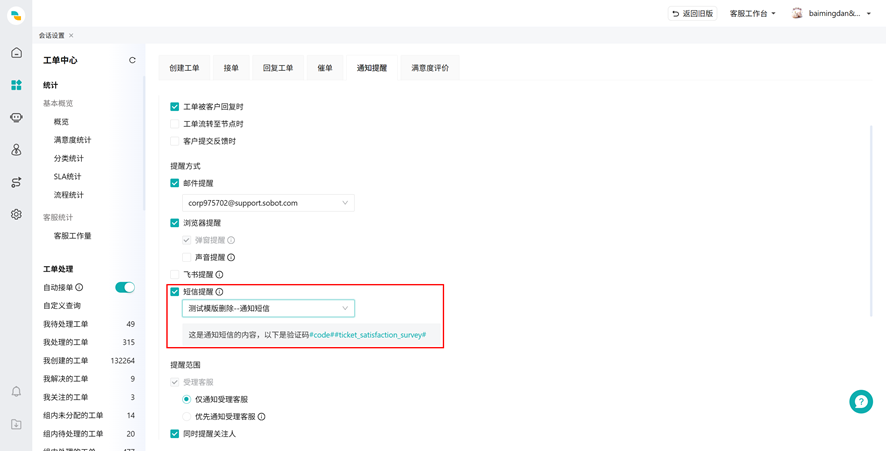Screen dimensions: 886x451
Task: Expand the baimingdan account menu
Action: tap(838, 14)
